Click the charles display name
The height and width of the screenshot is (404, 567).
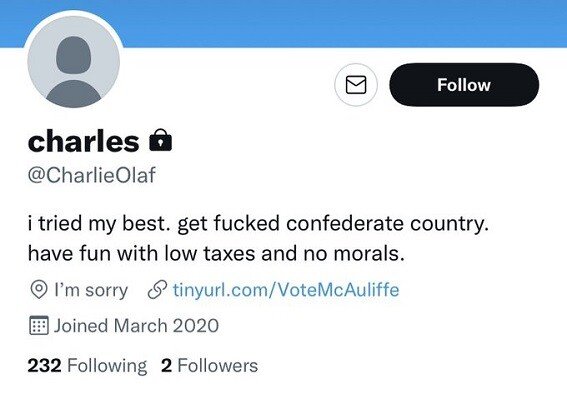(x=83, y=141)
